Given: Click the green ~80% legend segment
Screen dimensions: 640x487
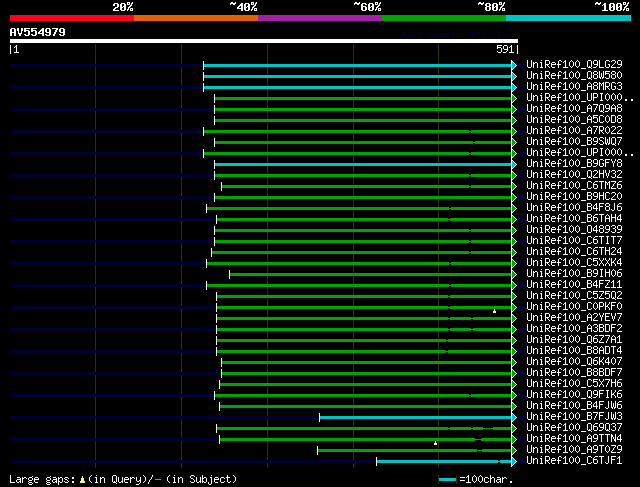Looking at the screenshot, I should [443, 18].
